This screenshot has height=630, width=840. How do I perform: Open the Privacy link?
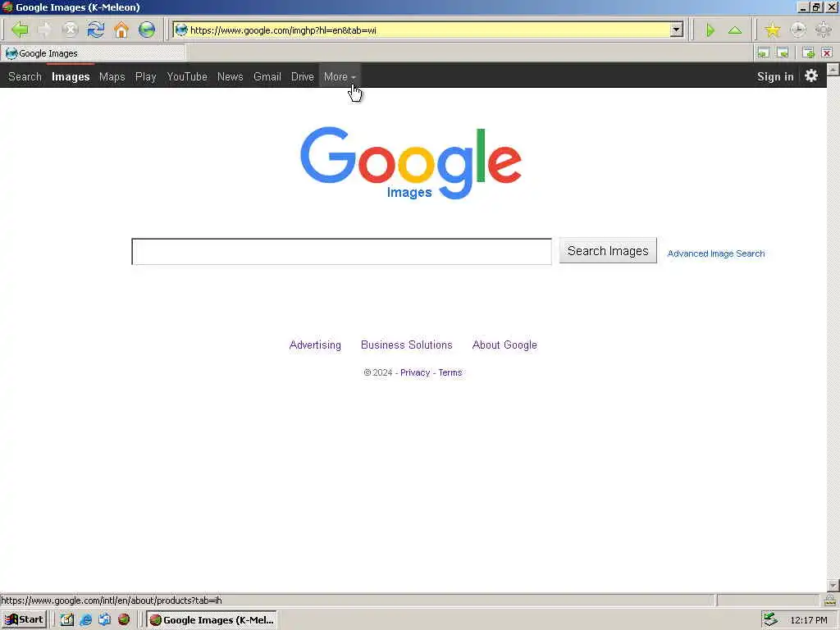[415, 372]
